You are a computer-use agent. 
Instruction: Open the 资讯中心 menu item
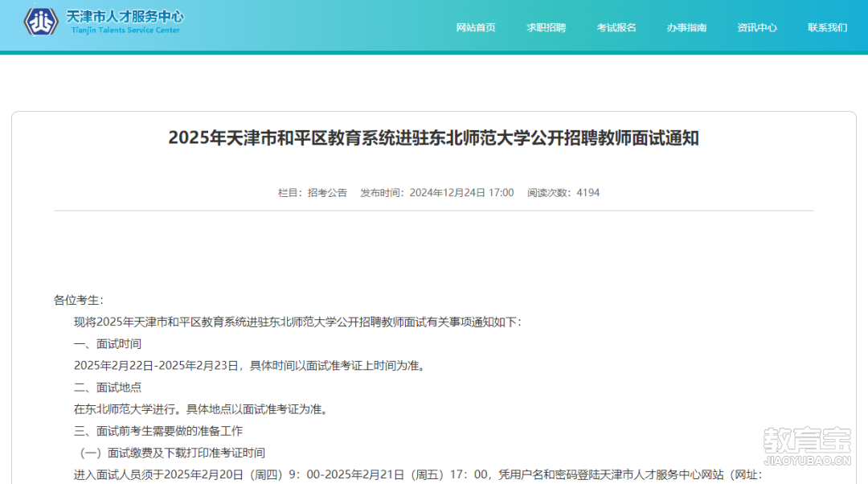click(757, 27)
